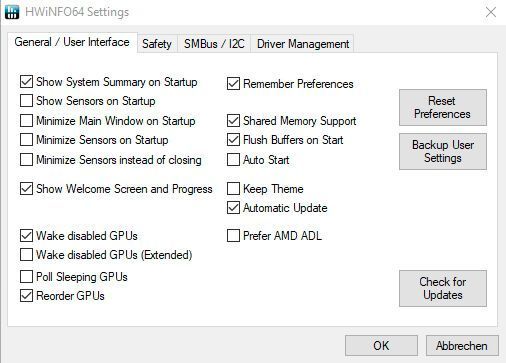
Task: Confirm settings with OK button
Action: 381,346
